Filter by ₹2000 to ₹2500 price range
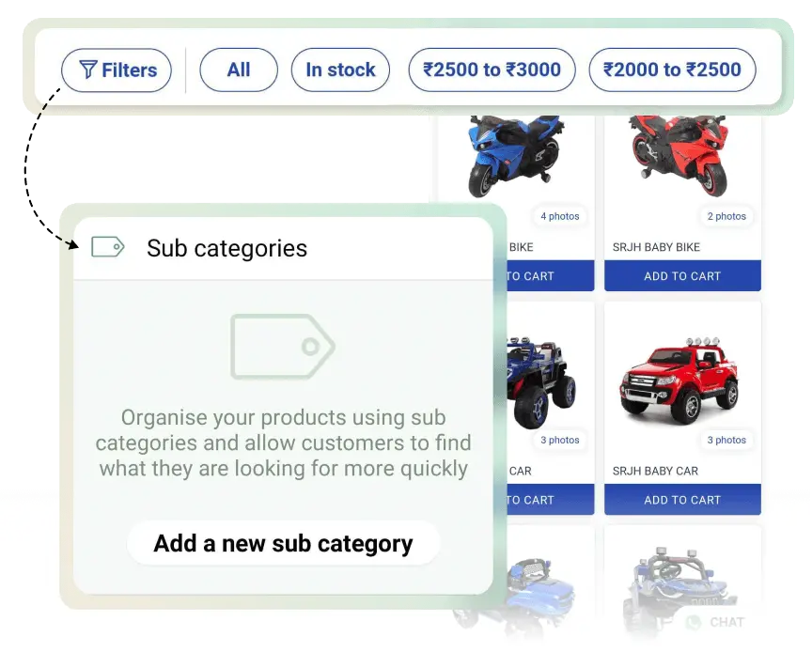 (672, 70)
